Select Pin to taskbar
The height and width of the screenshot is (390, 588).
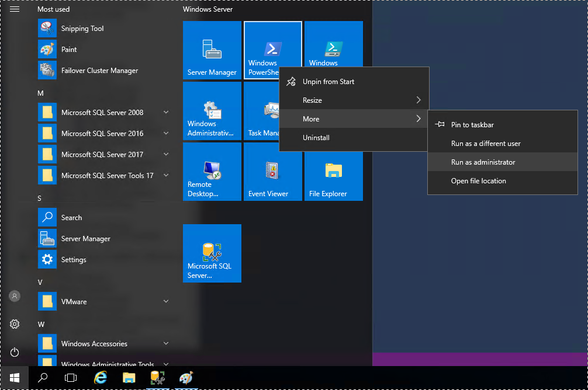[x=503, y=125]
